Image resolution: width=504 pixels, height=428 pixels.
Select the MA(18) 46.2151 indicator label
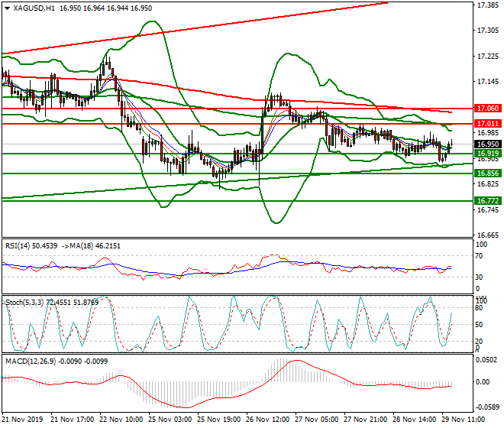95,246
